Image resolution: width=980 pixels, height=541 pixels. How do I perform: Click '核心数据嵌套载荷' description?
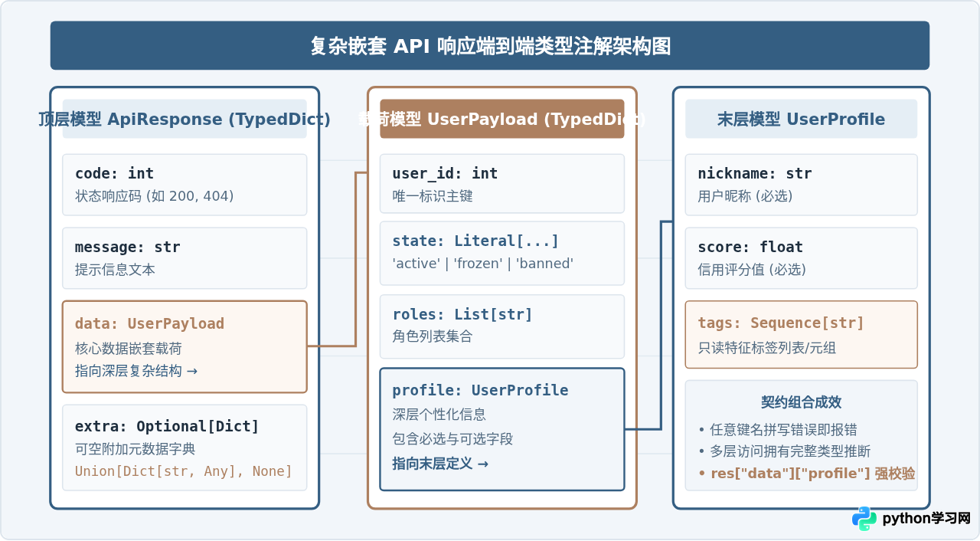click(x=128, y=349)
